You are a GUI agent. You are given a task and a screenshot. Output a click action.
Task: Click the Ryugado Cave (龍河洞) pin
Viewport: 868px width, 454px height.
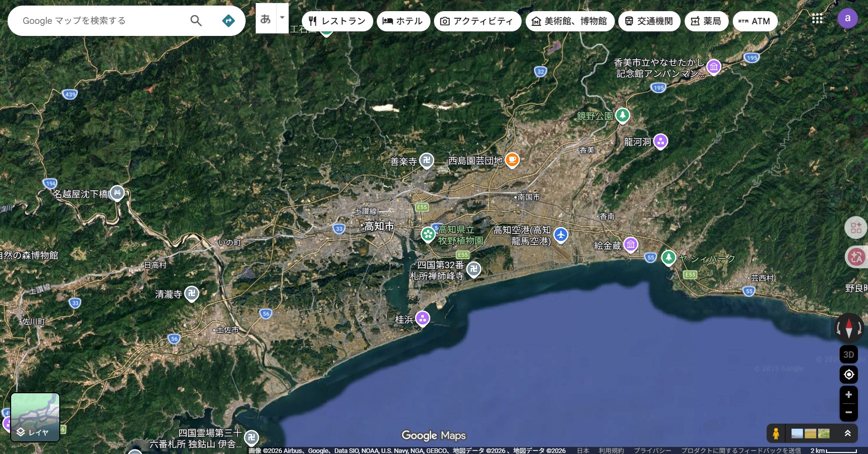[x=660, y=141]
